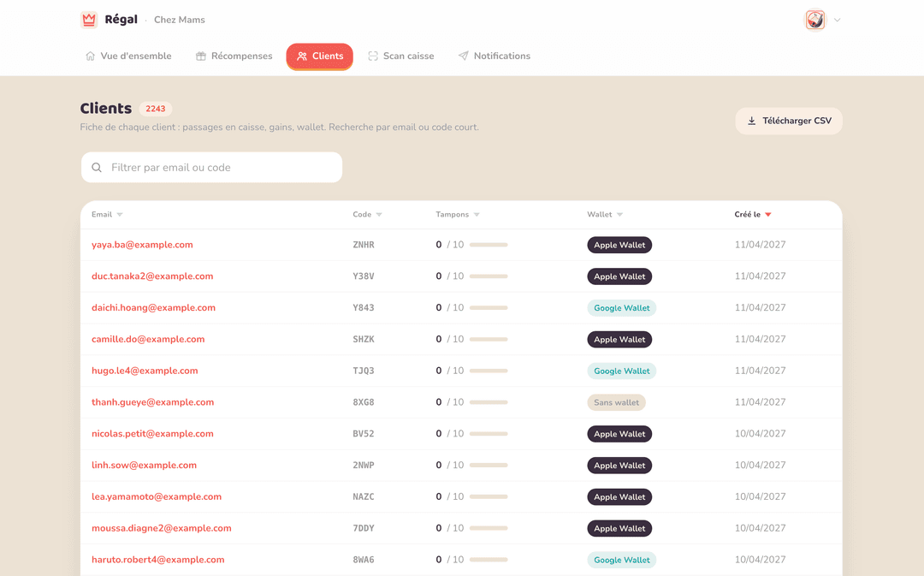924x576 pixels.
Task: Open the Récompenses tab
Action: point(234,56)
